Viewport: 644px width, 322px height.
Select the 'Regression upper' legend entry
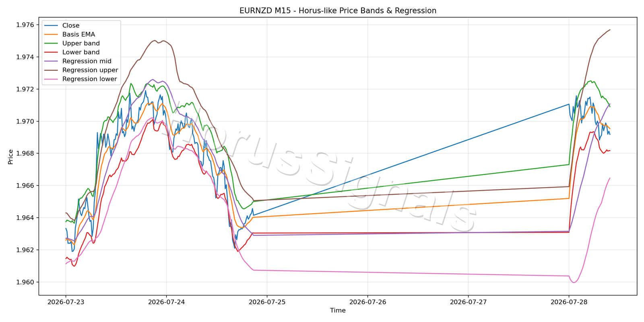pos(81,70)
